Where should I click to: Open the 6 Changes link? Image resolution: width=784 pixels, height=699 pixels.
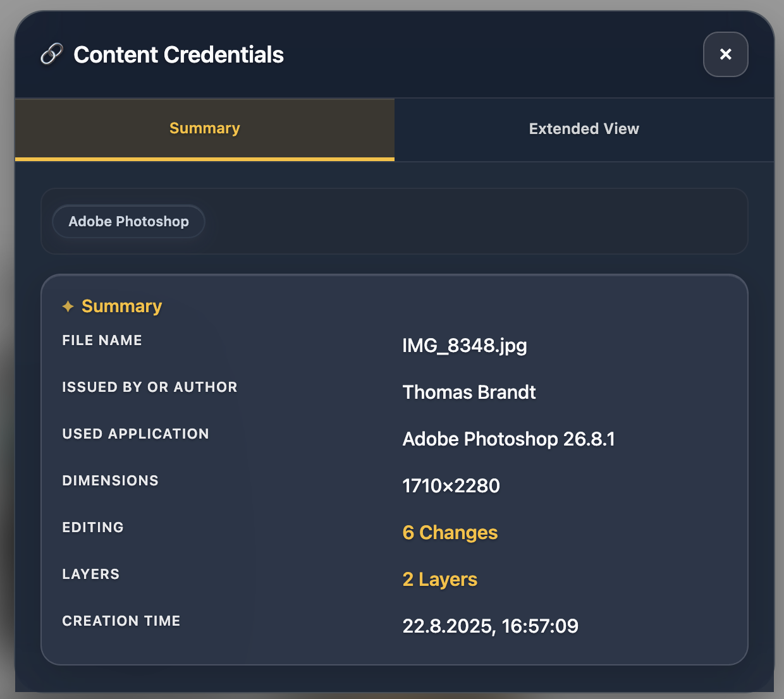point(450,533)
